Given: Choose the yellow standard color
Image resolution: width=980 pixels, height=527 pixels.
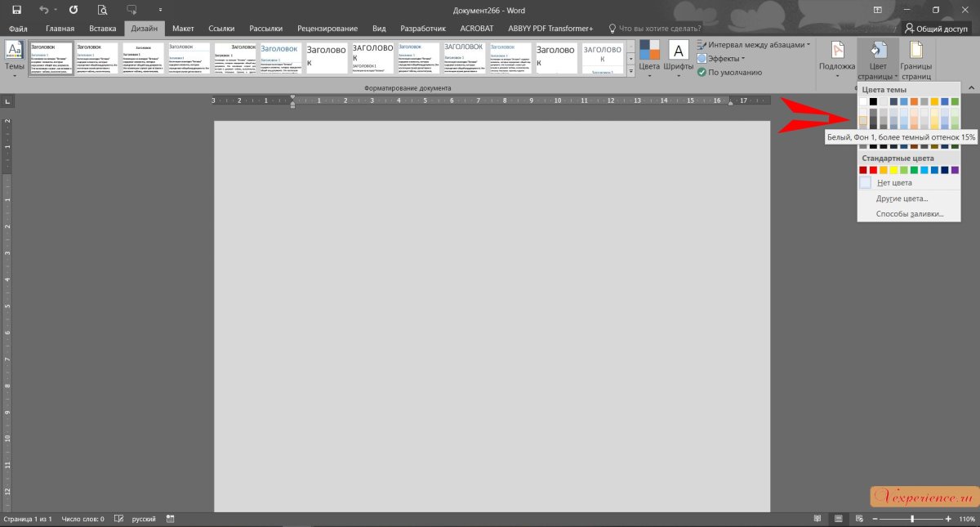Looking at the screenshot, I should pyautogui.click(x=893, y=170).
